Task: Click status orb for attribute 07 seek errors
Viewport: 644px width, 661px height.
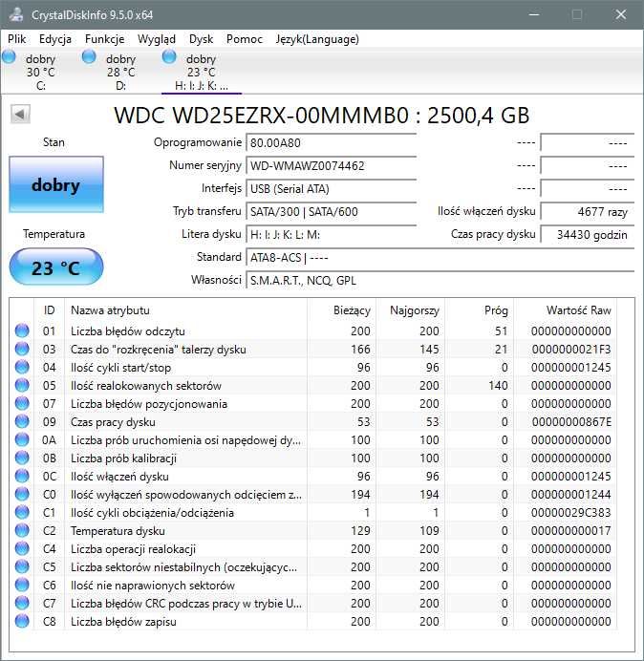Action: [x=22, y=403]
